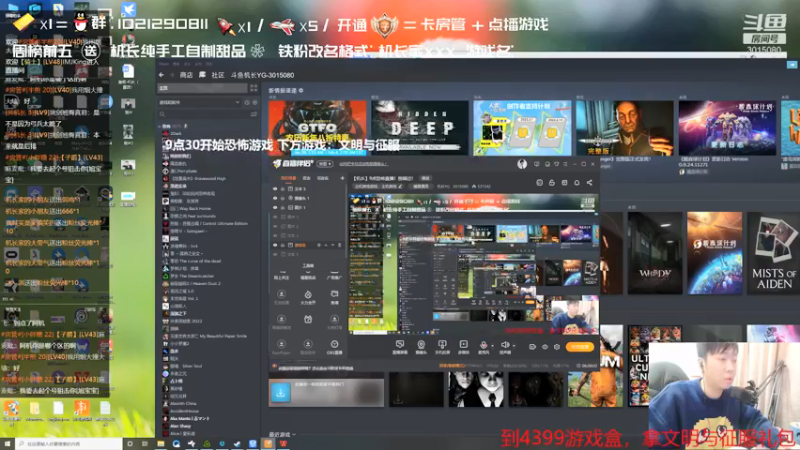Open advanced filter icon beside Steam search

(x=254, y=114)
